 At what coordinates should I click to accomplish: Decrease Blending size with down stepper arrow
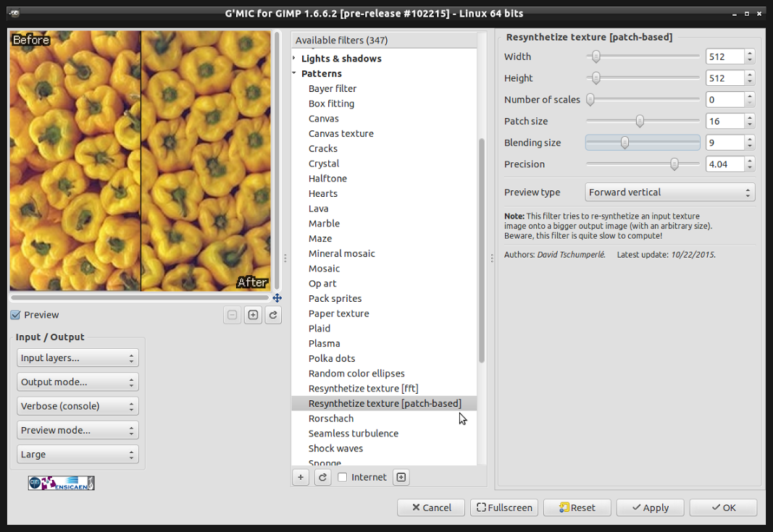click(x=749, y=146)
